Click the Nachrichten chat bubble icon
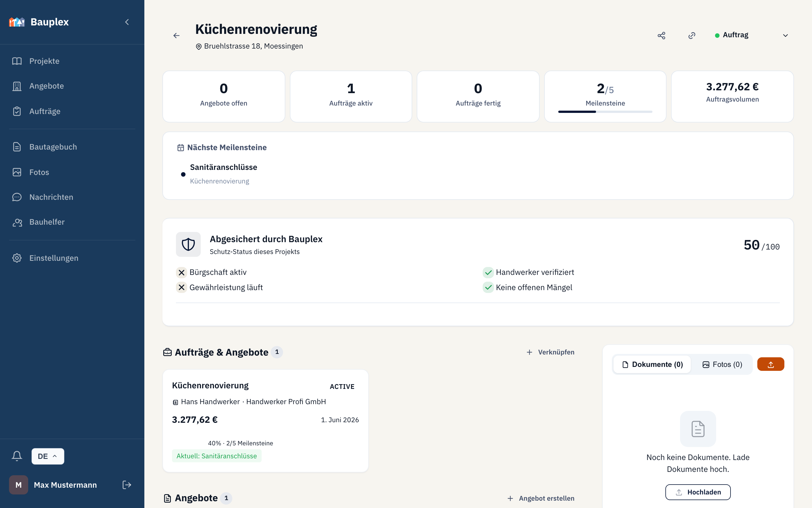 point(17,197)
